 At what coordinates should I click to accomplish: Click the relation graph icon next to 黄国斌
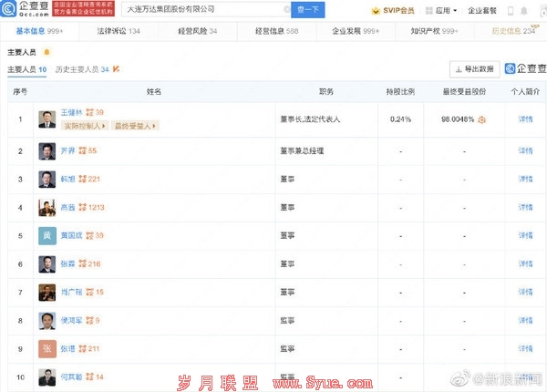pyautogui.click(x=89, y=235)
